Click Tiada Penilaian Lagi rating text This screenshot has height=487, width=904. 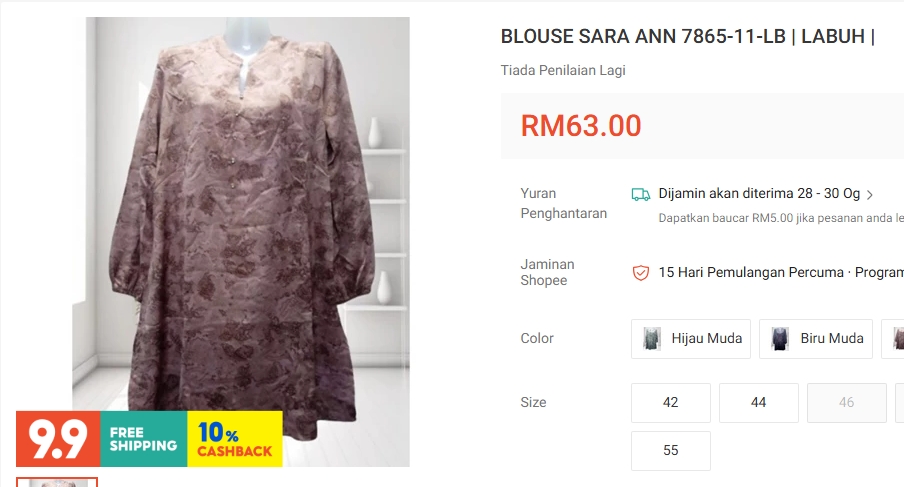[x=563, y=70]
